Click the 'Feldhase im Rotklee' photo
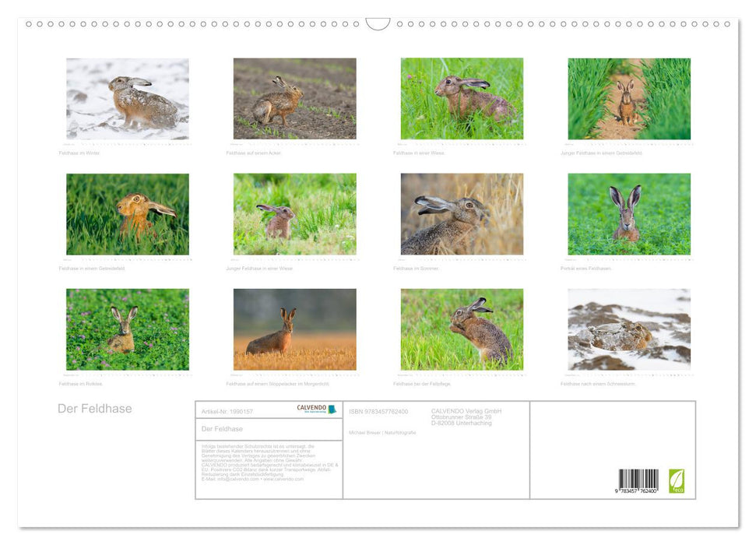The height and width of the screenshot is (545, 756). [128, 329]
